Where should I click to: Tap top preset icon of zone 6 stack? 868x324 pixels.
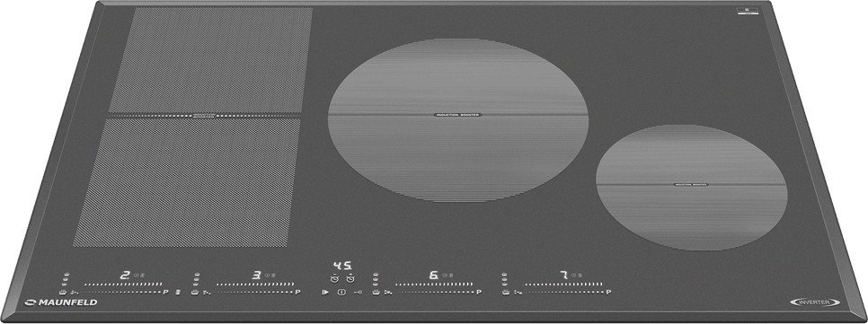pos(376,275)
